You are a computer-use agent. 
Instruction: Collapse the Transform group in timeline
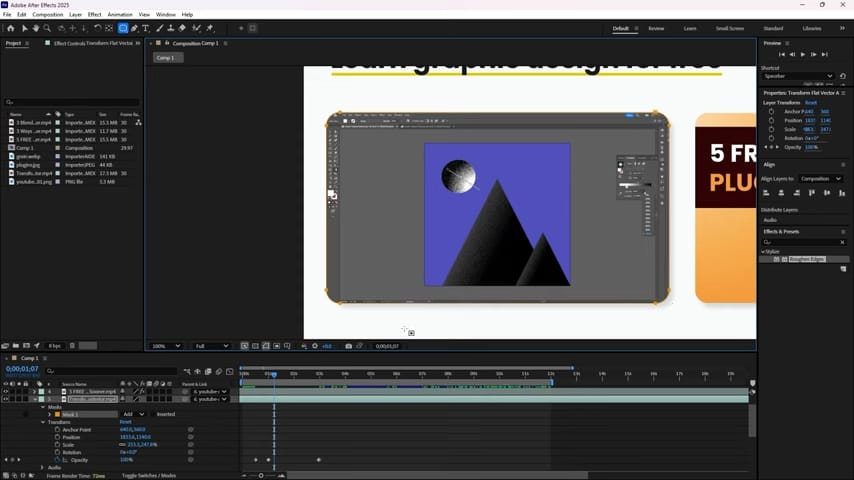(x=43, y=422)
